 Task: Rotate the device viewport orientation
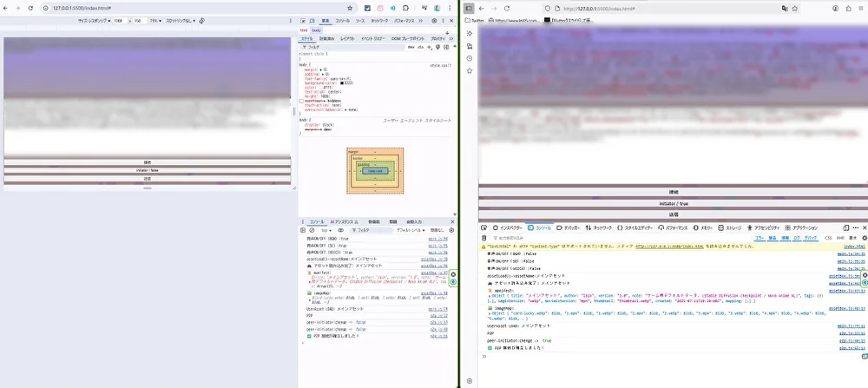pyautogui.click(x=201, y=19)
